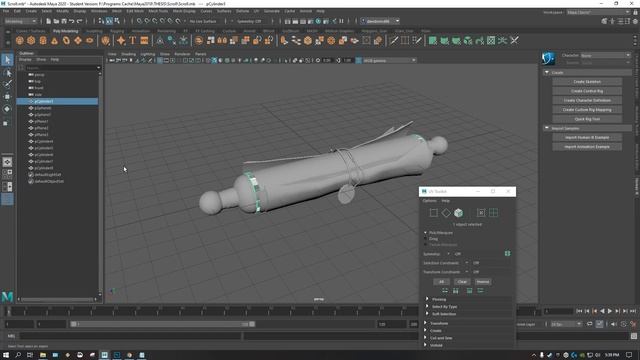Viewport: 640px width, 360px height.
Task: Click the Quick Rig Tool button
Action: (587, 119)
